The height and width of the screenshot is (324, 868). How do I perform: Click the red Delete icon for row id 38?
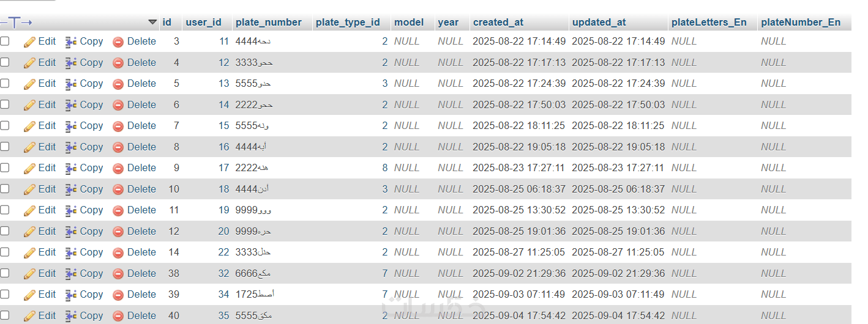pos(118,274)
